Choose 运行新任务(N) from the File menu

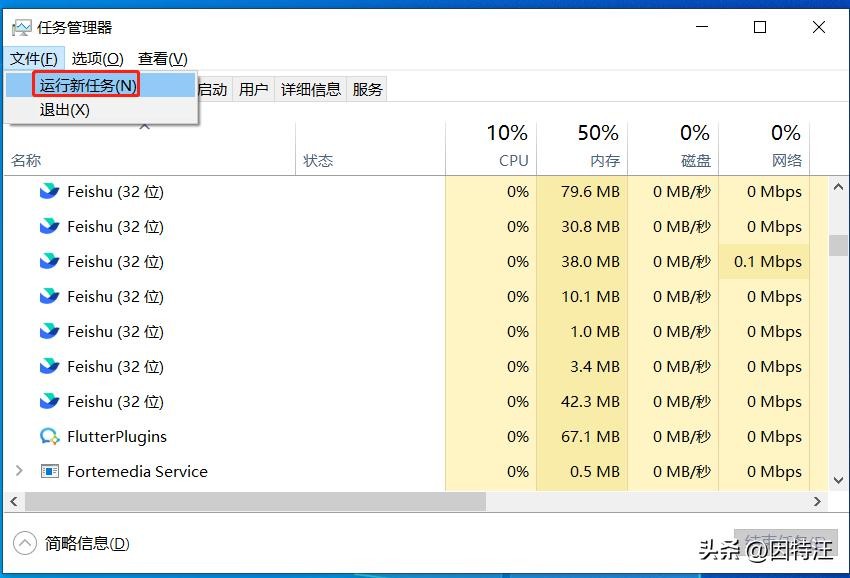tap(87, 86)
